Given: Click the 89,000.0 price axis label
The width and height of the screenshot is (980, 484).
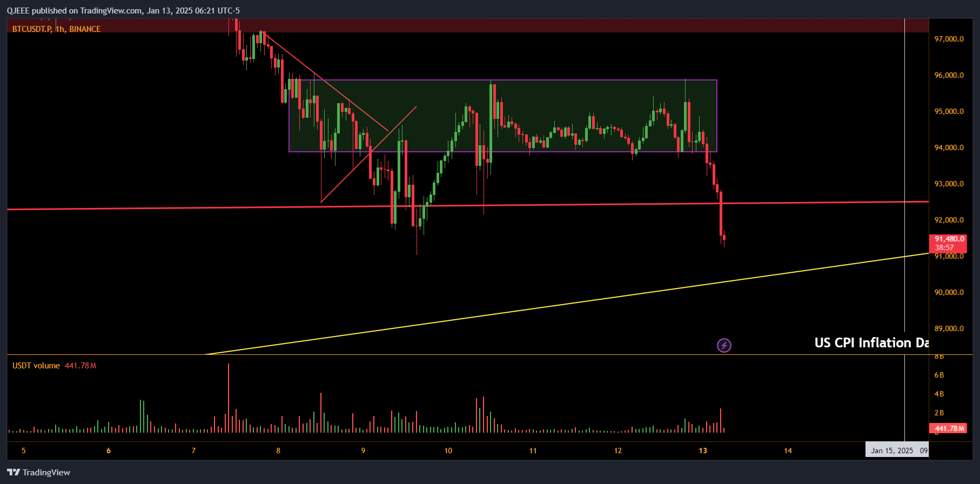Looking at the screenshot, I should pyautogui.click(x=949, y=328).
